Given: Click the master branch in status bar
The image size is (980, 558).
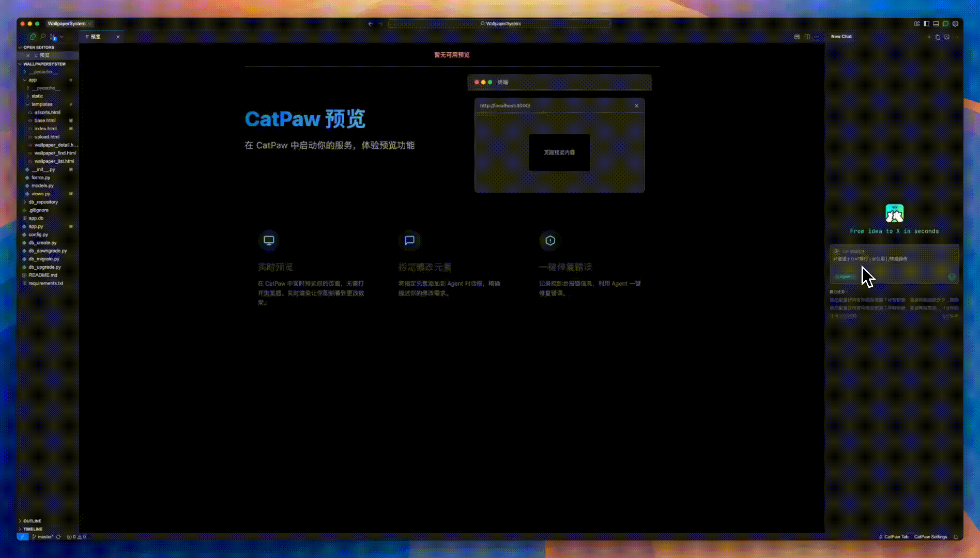Looking at the screenshot, I should point(44,537).
